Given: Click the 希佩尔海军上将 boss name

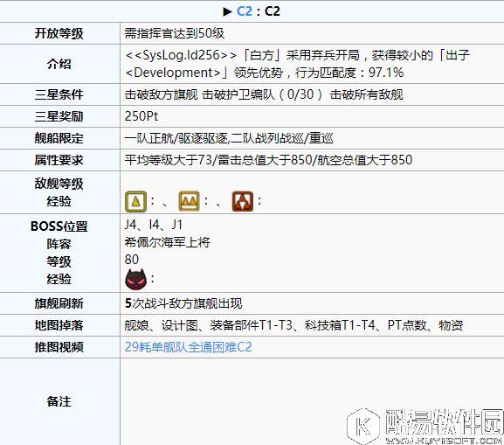Looking at the screenshot, I should click(168, 242).
